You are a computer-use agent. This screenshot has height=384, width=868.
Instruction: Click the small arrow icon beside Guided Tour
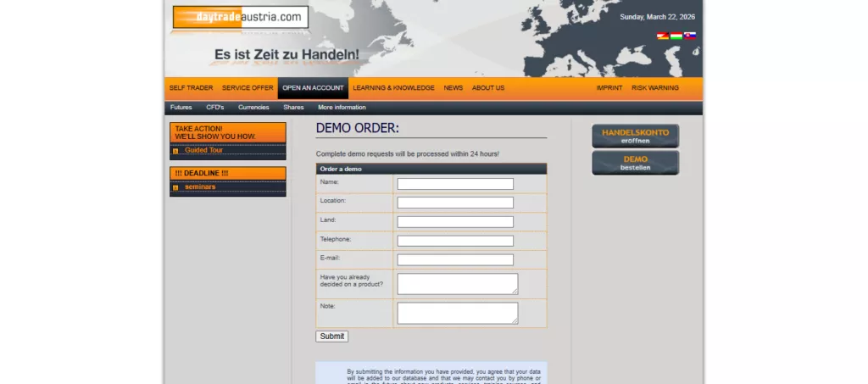pyautogui.click(x=175, y=151)
